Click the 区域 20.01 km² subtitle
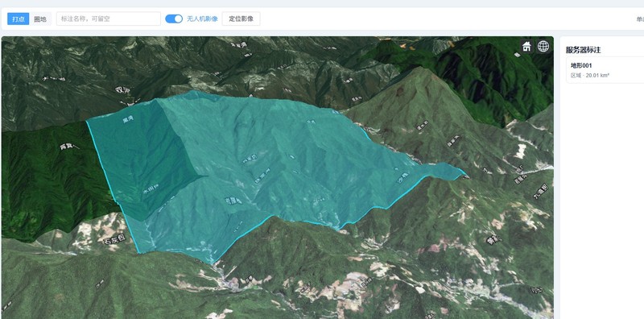This screenshot has width=644, height=319. pos(590,75)
